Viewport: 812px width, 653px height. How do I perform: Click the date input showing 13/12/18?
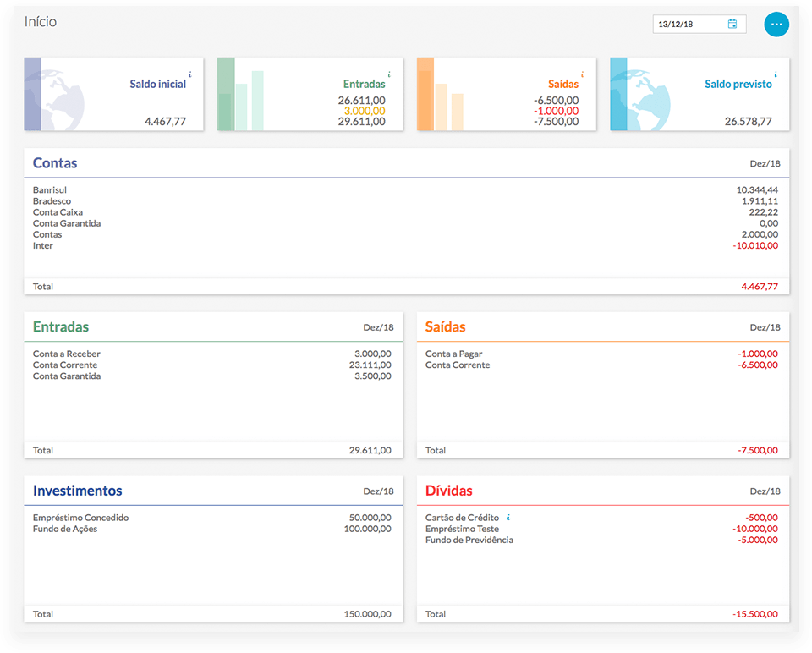coord(689,24)
